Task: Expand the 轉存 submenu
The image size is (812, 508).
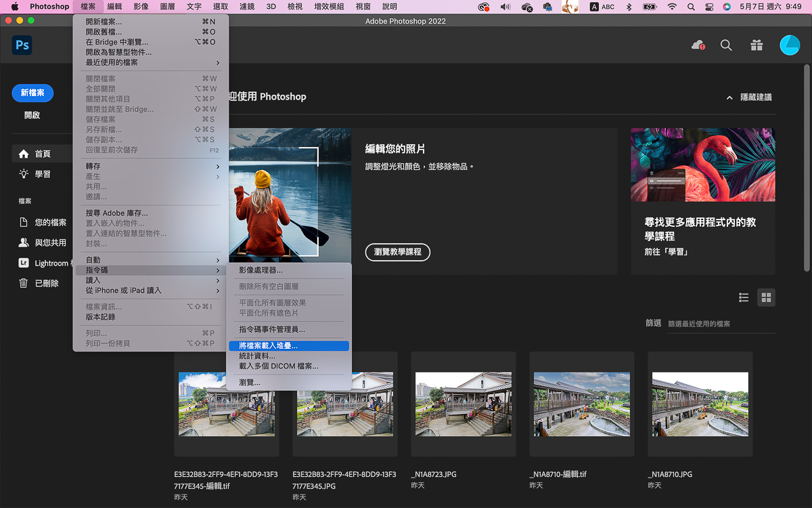Action: point(150,167)
